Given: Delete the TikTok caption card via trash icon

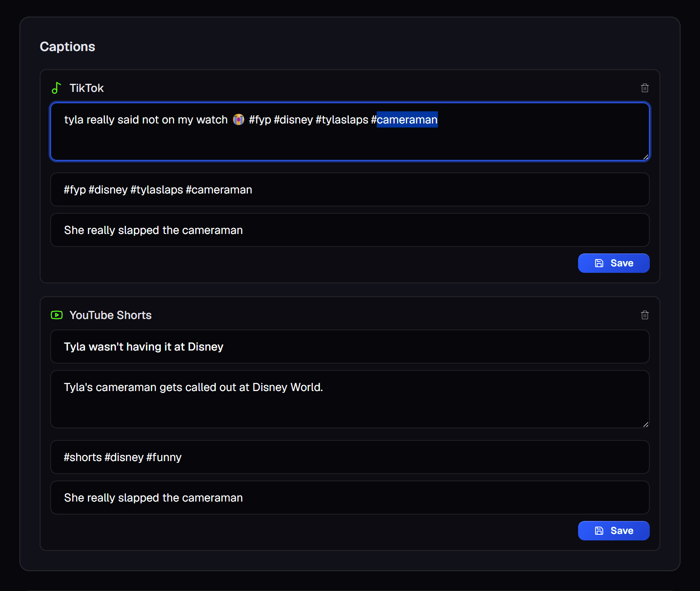Looking at the screenshot, I should 645,88.
